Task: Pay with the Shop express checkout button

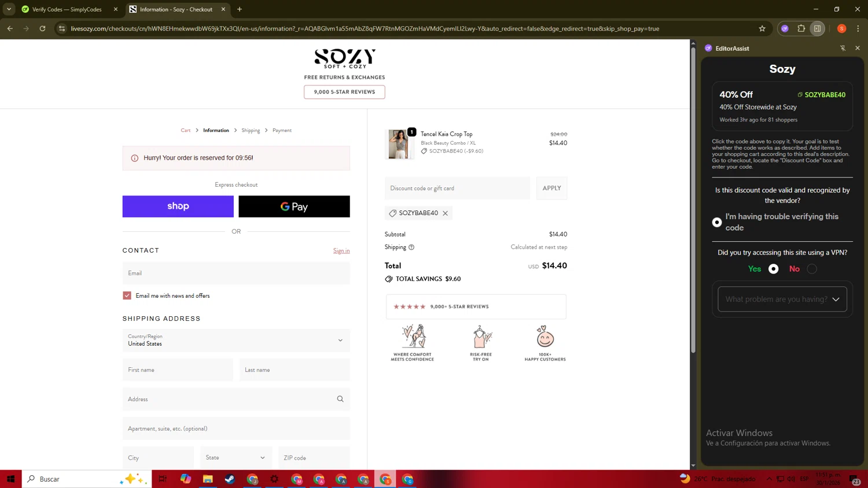Action: pos(178,206)
